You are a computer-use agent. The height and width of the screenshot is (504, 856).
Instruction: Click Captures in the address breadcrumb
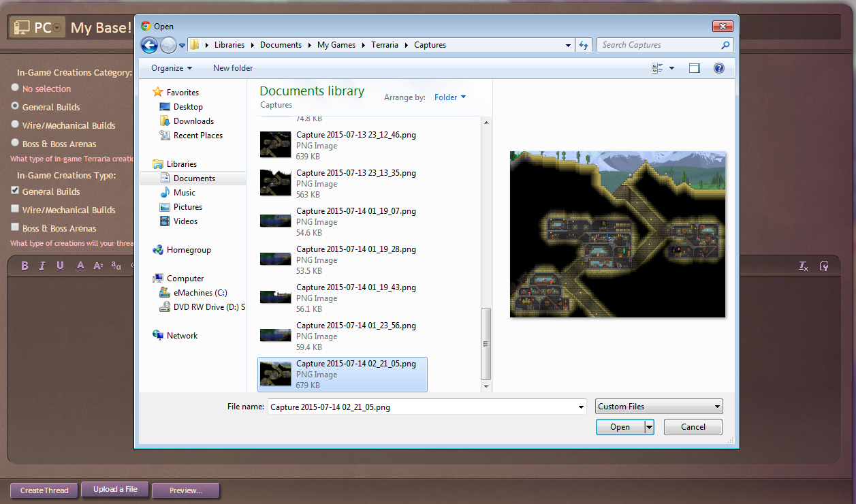[x=430, y=45]
